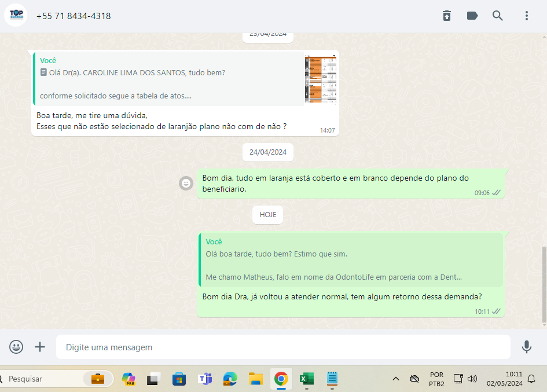Open the attachment plus menu

(x=40, y=347)
